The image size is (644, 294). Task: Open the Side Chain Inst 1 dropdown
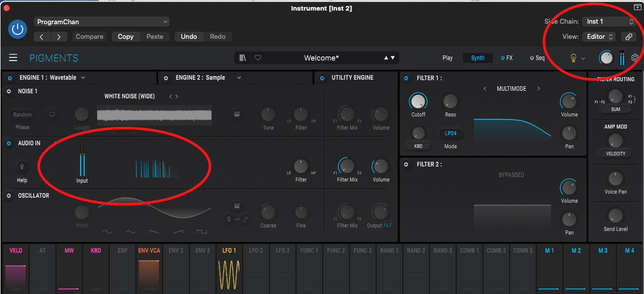(609, 21)
